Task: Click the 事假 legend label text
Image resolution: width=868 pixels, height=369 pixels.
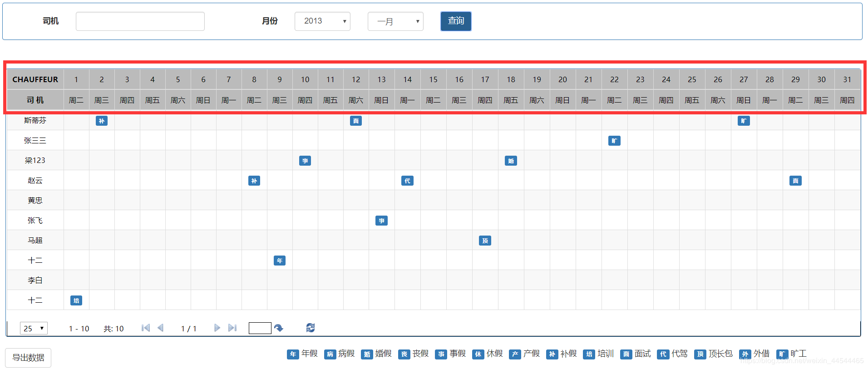Action: click(458, 354)
